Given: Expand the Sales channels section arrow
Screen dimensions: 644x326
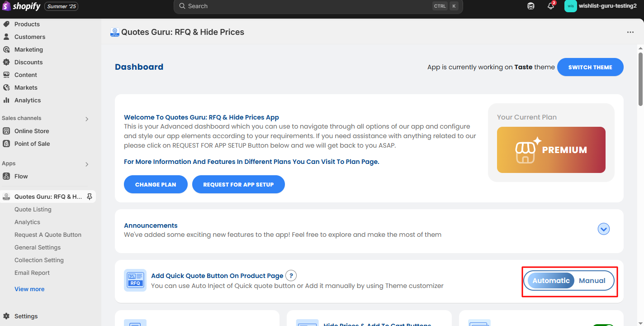Looking at the screenshot, I should tap(87, 119).
